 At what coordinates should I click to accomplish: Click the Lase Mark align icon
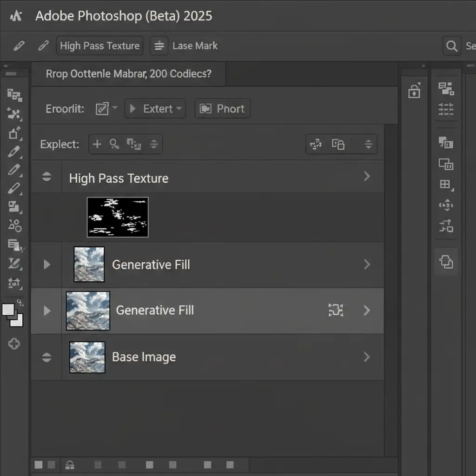(x=159, y=46)
